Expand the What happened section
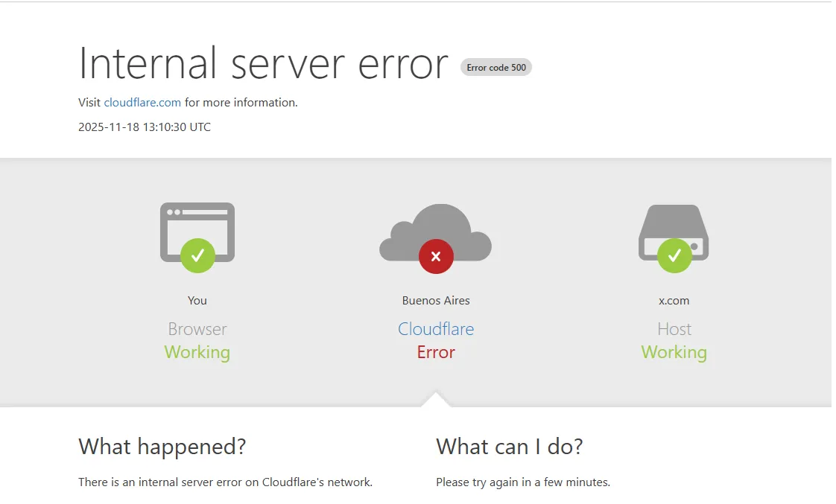 (x=162, y=447)
